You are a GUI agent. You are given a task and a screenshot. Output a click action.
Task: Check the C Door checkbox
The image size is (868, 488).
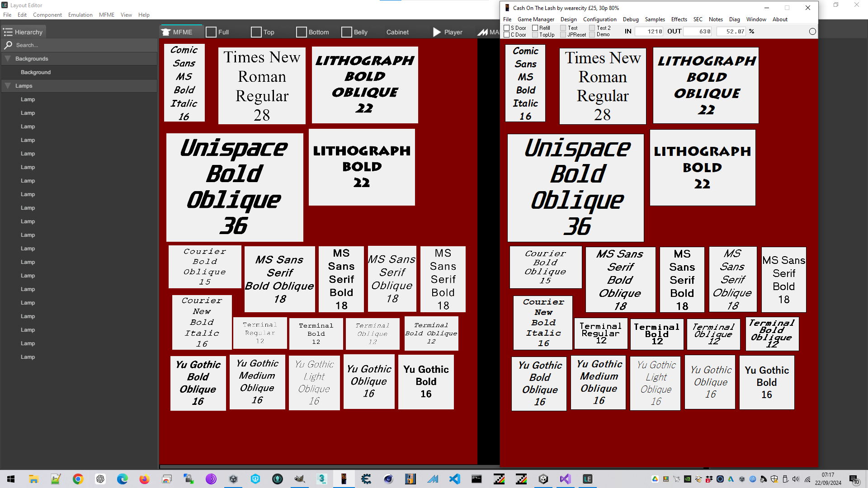point(507,35)
